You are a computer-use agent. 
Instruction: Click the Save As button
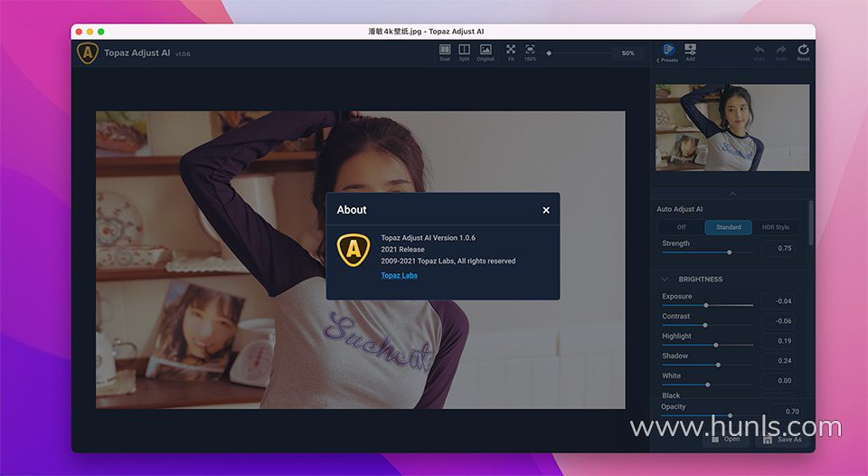point(782,440)
